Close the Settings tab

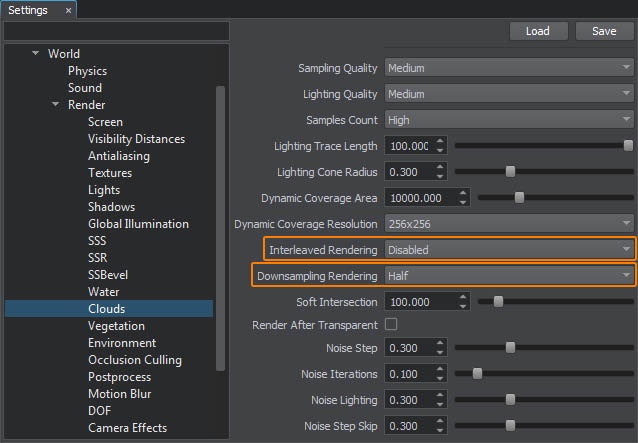pos(68,10)
